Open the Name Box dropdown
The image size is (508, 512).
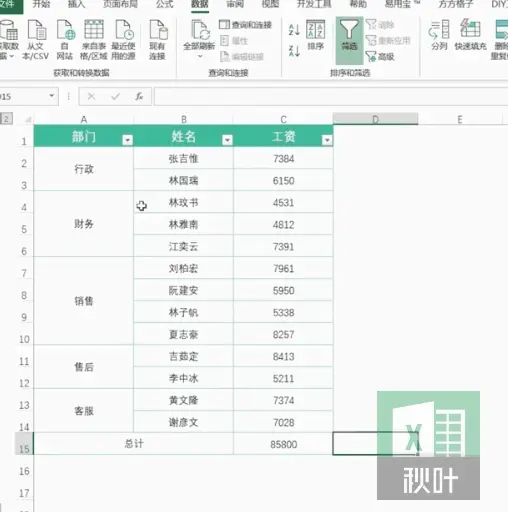click(51, 96)
